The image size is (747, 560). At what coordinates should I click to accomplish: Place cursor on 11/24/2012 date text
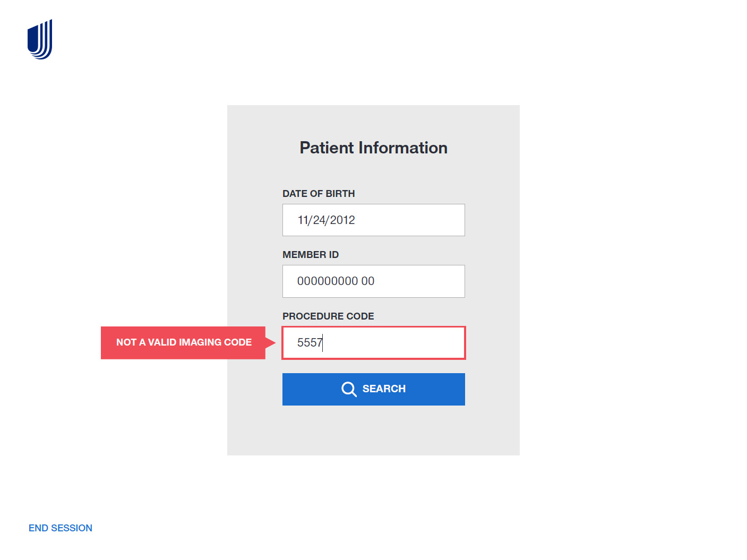coord(326,220)
